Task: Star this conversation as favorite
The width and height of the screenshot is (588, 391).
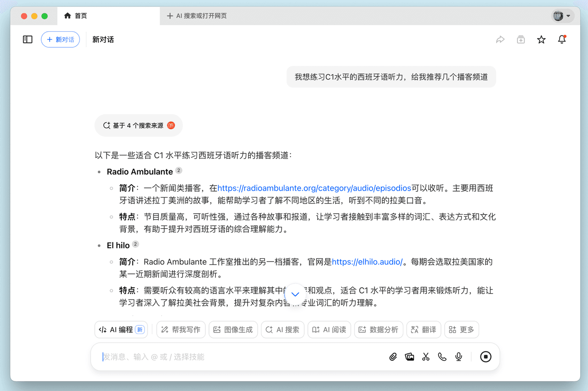Action: coord(541,40)
